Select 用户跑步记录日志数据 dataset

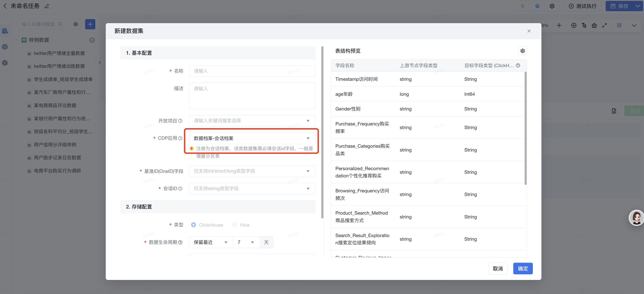[x=57, y=158]
